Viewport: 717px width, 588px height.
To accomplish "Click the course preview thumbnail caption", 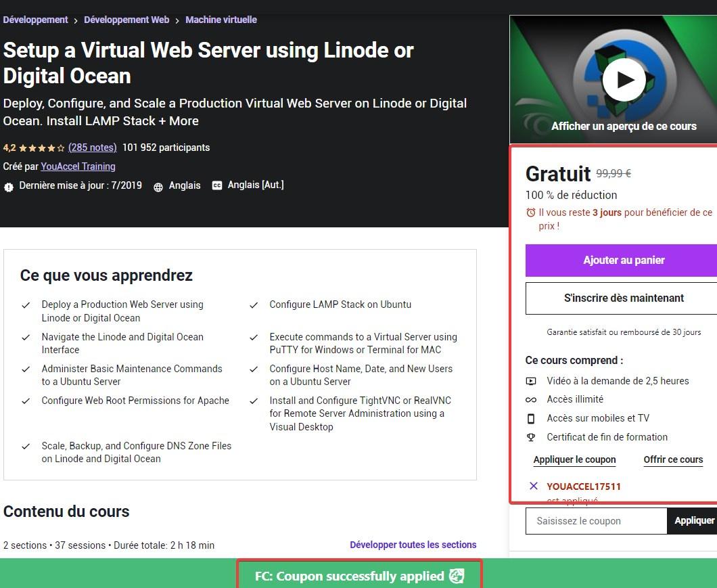I will (x=624, y=126).
